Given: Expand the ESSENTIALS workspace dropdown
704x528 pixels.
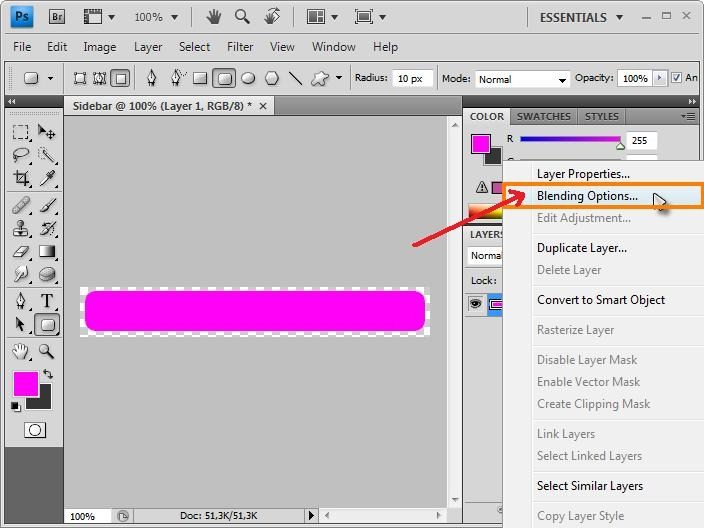Looking at the screenshot, I should pos(581,18).
